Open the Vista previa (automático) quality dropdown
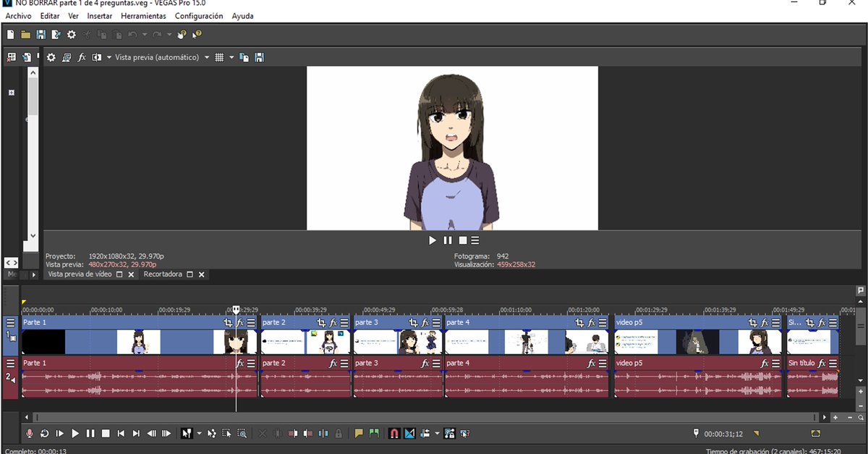868x454 pixels. [x=206, y=57]
